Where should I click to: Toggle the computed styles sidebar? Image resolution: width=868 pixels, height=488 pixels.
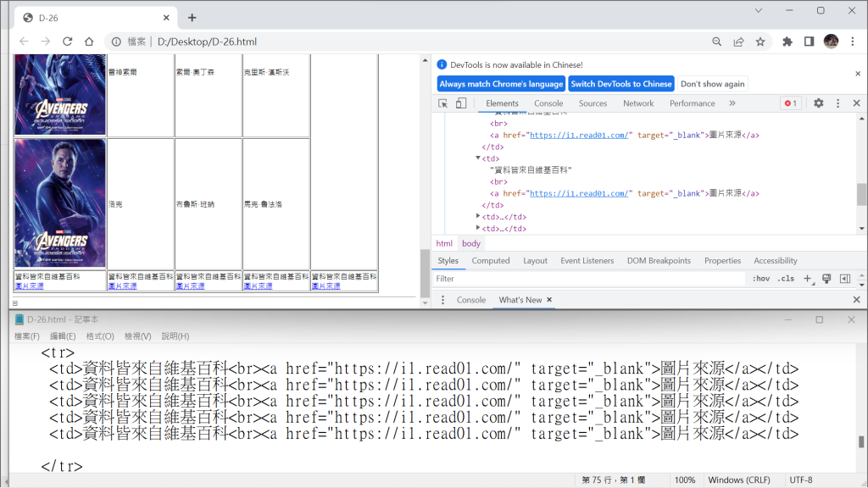(x=845, y=279)
